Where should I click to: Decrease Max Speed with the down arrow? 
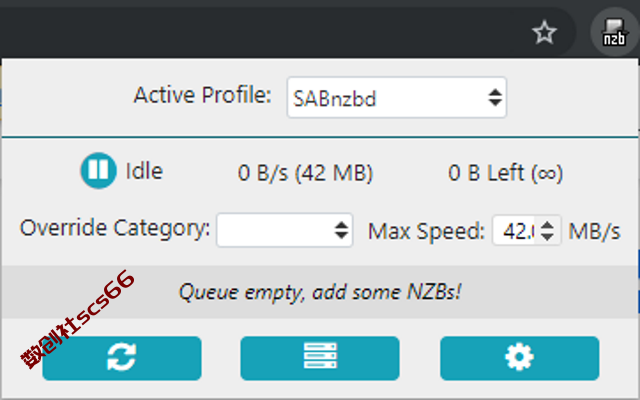point(548,237)
